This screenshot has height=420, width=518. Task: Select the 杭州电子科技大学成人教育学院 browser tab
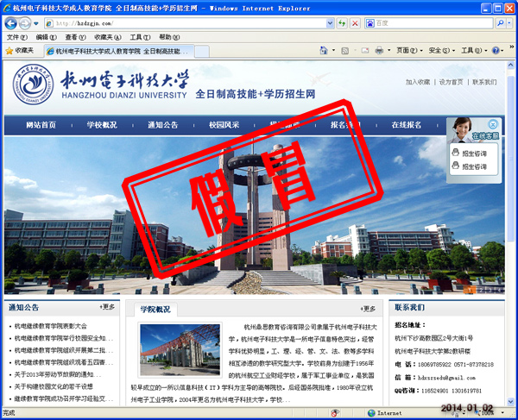118,51
